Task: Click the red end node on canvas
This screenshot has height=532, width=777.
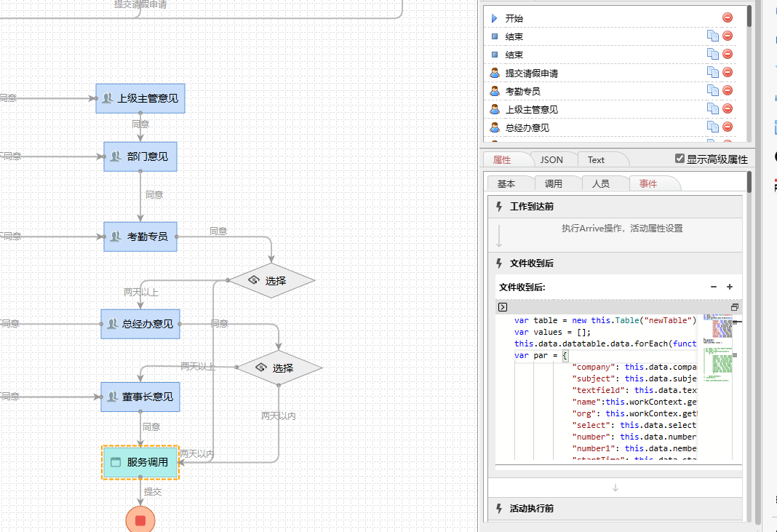Action: click(x=140, y=520)
